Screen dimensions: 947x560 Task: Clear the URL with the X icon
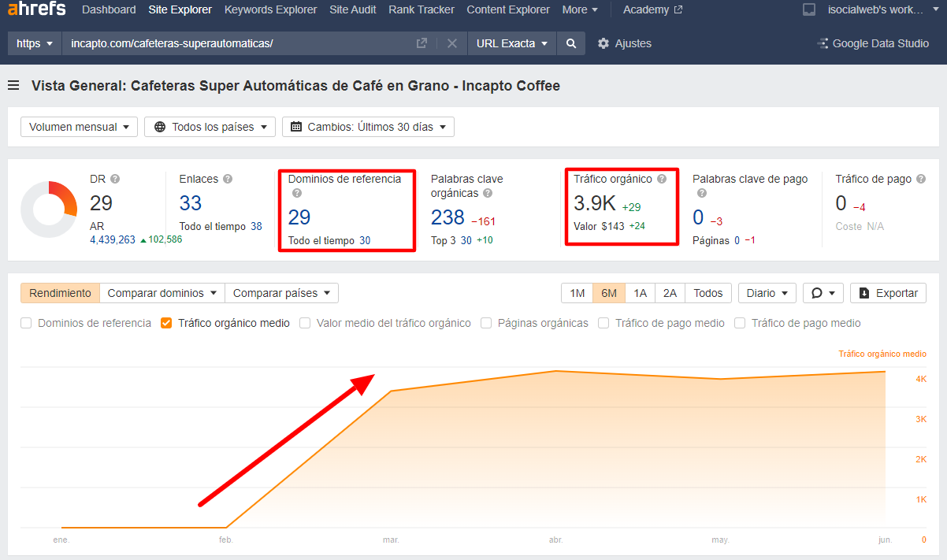click(x=451, y=43)
